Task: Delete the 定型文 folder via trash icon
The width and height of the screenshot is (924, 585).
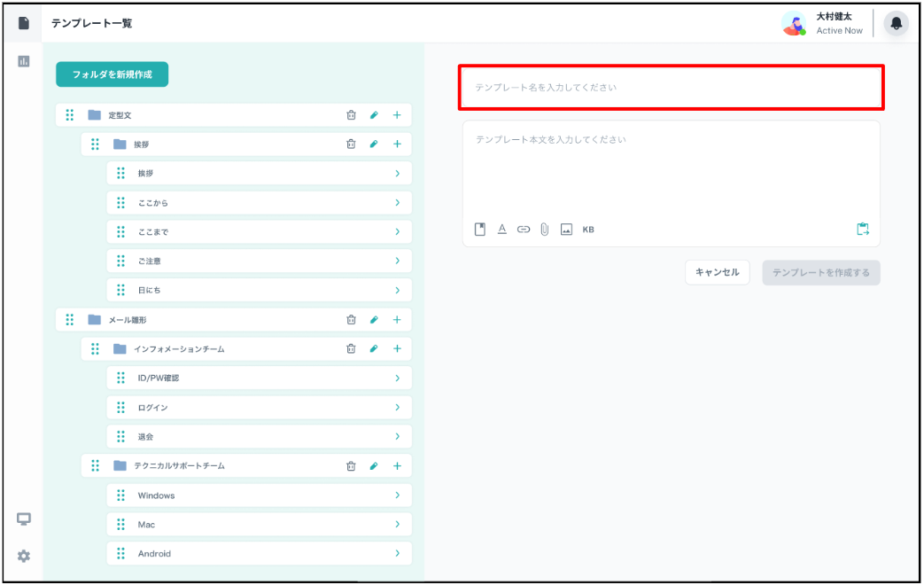Action: point(351,115)
